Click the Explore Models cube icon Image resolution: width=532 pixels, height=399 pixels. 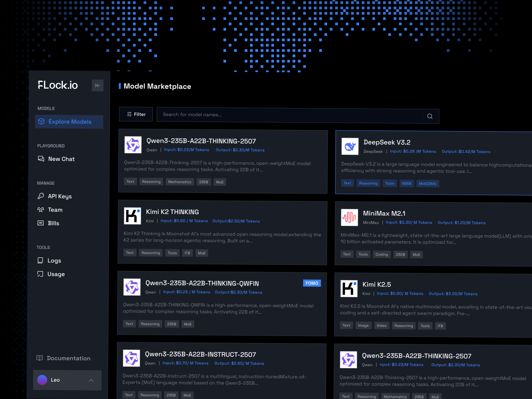click(41, 121)
